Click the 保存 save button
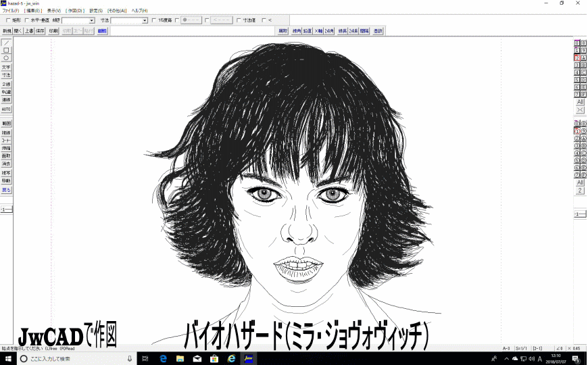Screen dimensions: 588x365 tap(40, 31)
